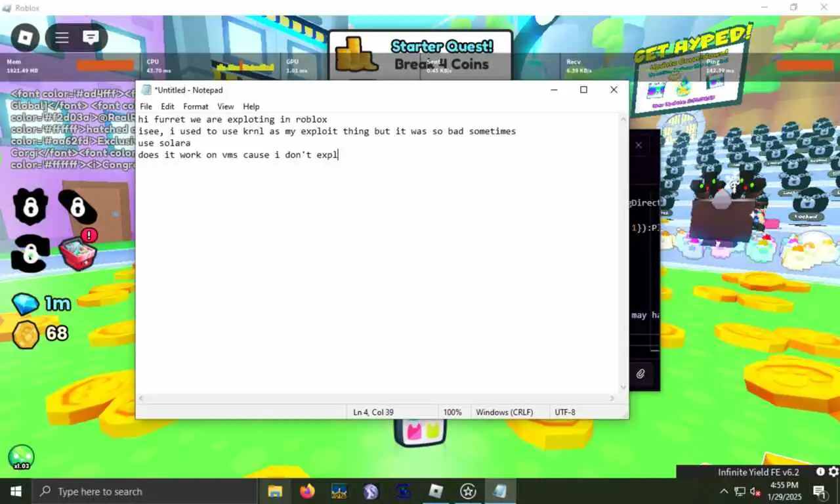This screenshot has width=840, height=504.
Task: Switch to Roblox taskbar icon
Action: [x=436, y=491]
